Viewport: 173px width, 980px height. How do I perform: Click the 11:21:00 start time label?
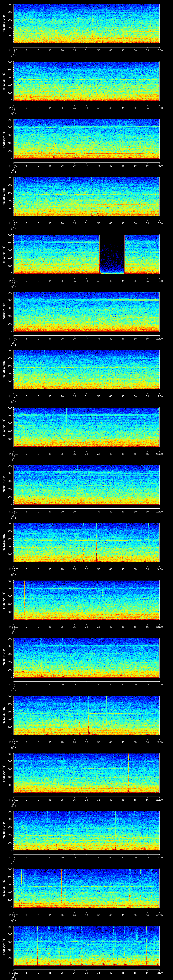13,454
